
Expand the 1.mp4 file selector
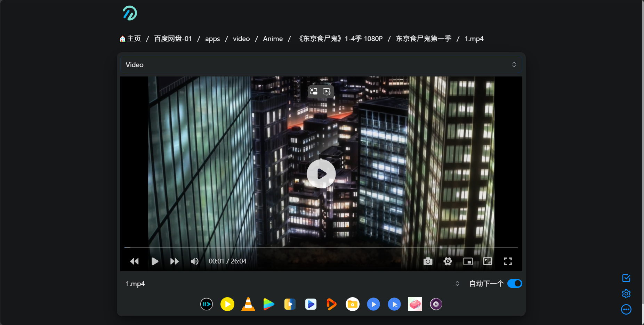pos(292,284)
